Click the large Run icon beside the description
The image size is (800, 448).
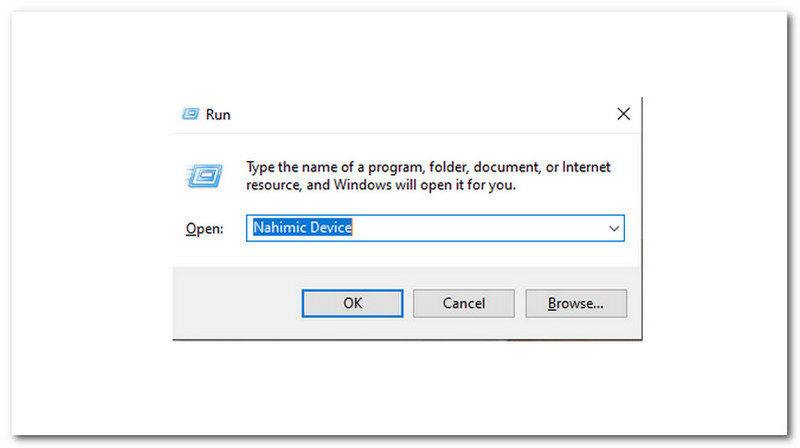click(x=205, y=176)
